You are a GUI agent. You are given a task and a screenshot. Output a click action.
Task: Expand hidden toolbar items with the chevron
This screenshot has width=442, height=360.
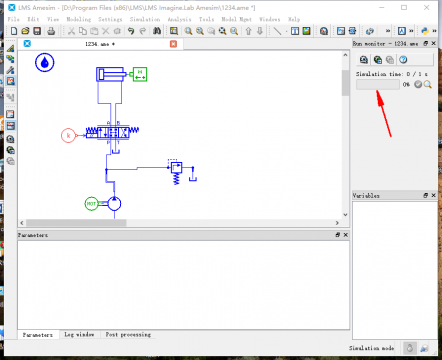click(388, 31)
